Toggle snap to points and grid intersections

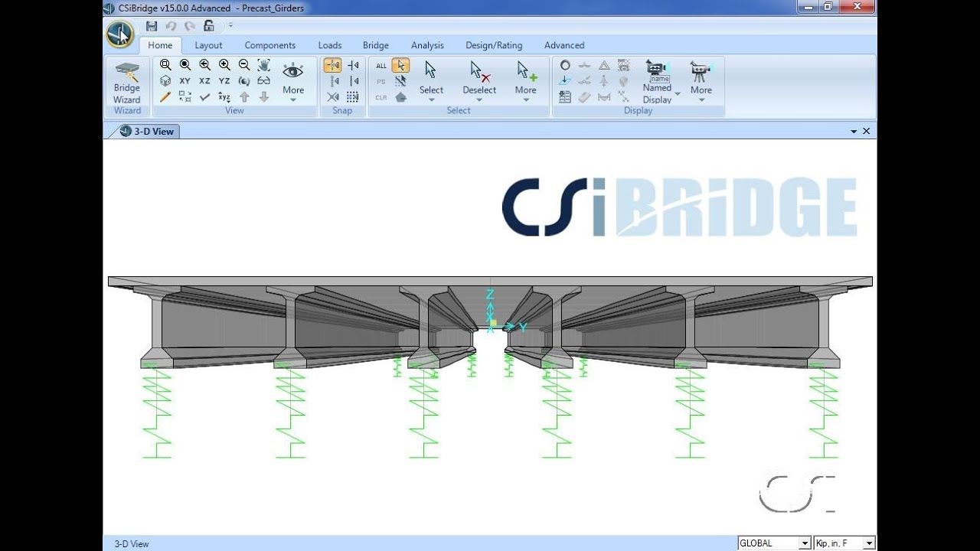pos(333,65)
